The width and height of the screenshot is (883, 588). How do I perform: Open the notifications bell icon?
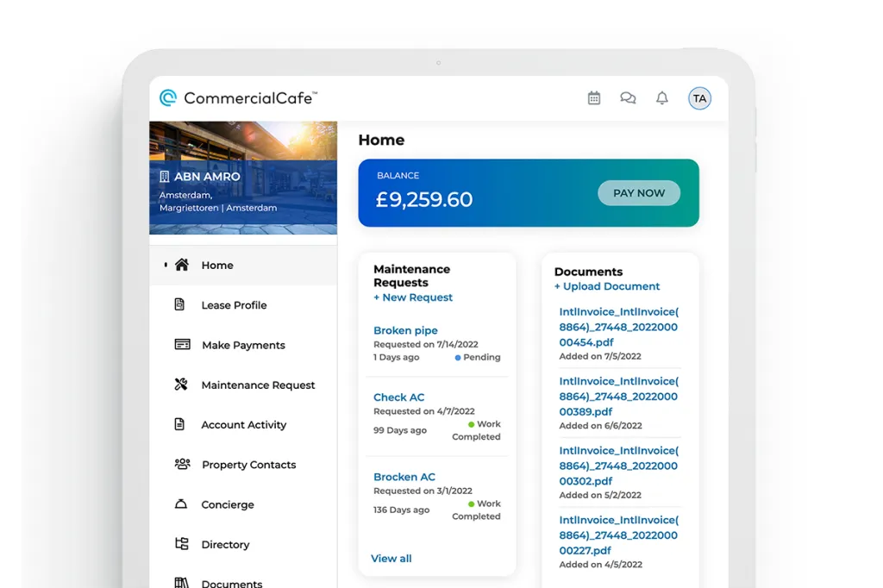(x=662, y=98)
